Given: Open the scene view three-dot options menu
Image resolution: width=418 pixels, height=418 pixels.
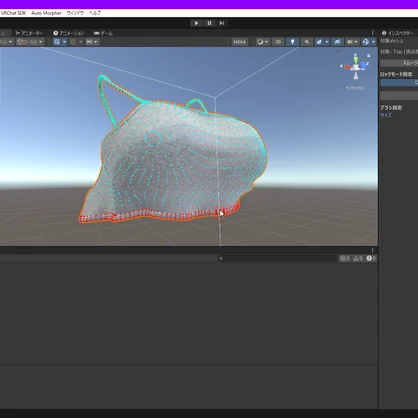Looking at the screenshot, I should click(x=372, y=33).
